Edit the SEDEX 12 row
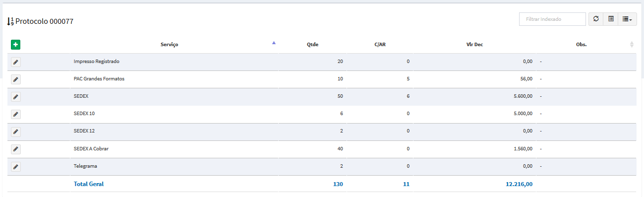Screen dimensions: 644x197 (16, 132)
